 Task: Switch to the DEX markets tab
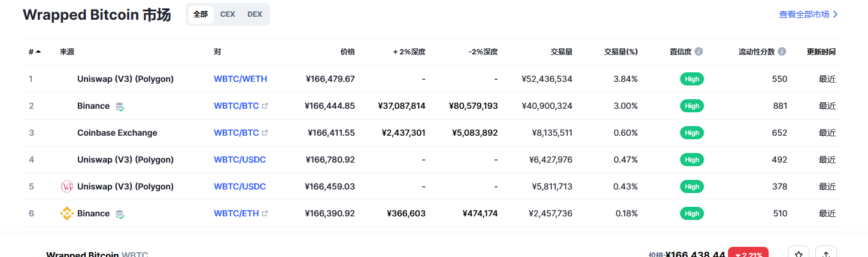pyautogui.click(x=254, y=14)
